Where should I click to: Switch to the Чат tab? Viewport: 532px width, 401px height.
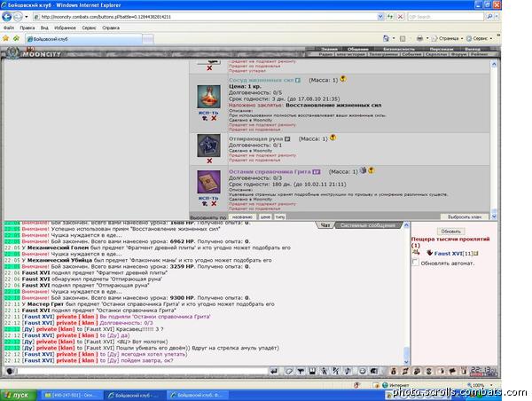click(325, 225)
